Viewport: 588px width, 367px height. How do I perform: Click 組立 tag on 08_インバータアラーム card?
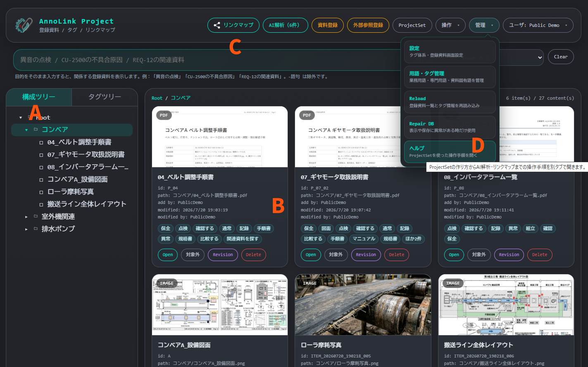530,229
